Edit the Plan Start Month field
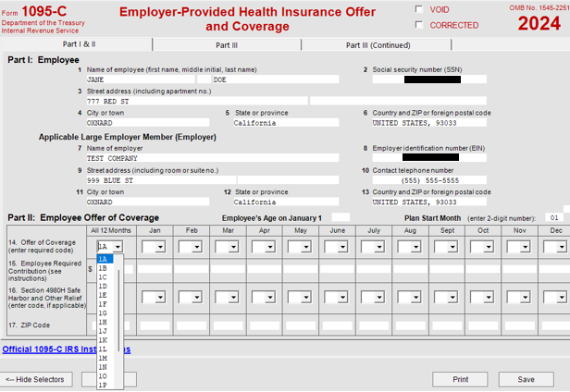The width and height of the screenshot is (570, 392). tap(554, 217)
